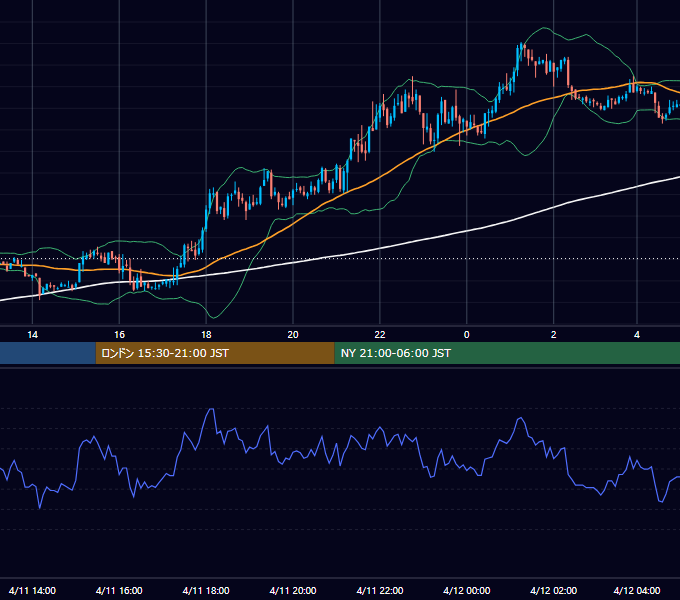The image size is (680, 600).
Task: Click the 16 hour label on price chart axis
Action: pos(119,335)
